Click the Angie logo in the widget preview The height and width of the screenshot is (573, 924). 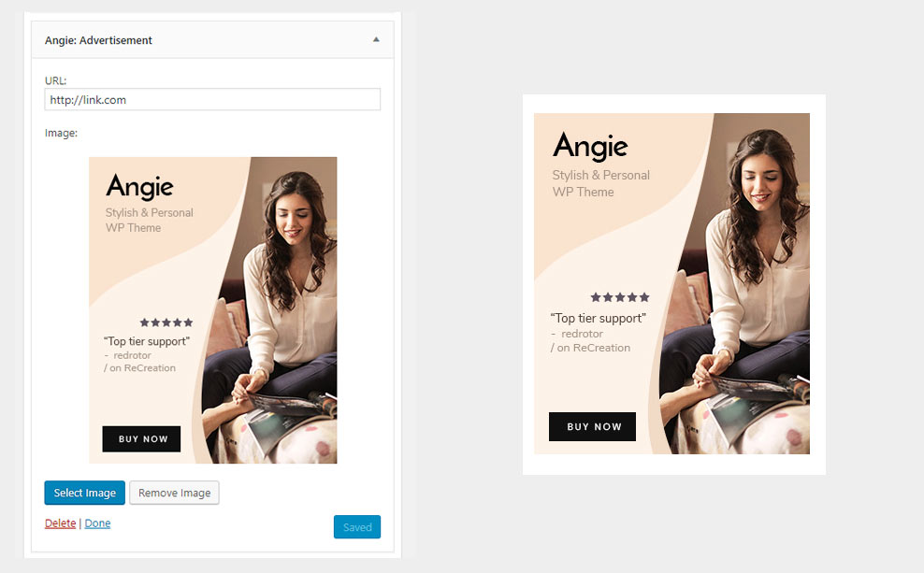139,187
